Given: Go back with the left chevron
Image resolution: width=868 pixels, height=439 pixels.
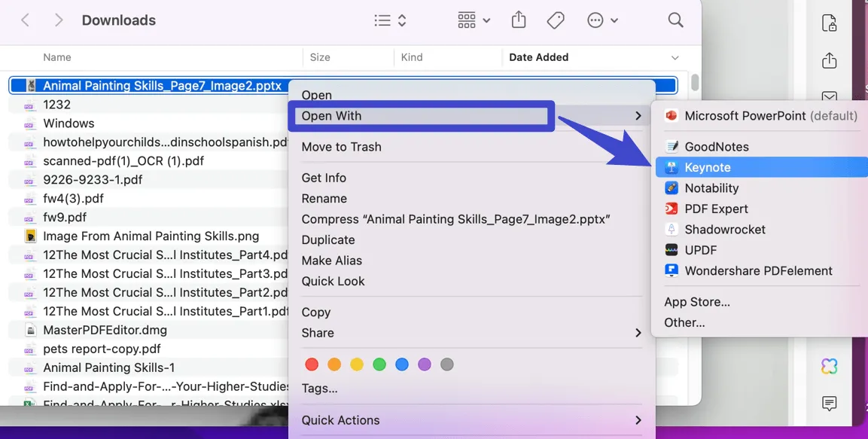Looking at the screenshot, I should 25,20.
